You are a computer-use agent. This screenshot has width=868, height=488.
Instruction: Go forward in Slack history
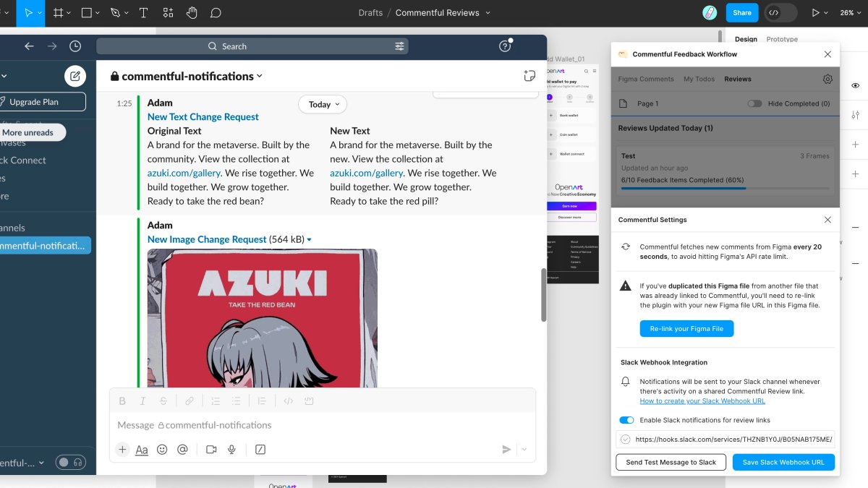click(52, 46)
